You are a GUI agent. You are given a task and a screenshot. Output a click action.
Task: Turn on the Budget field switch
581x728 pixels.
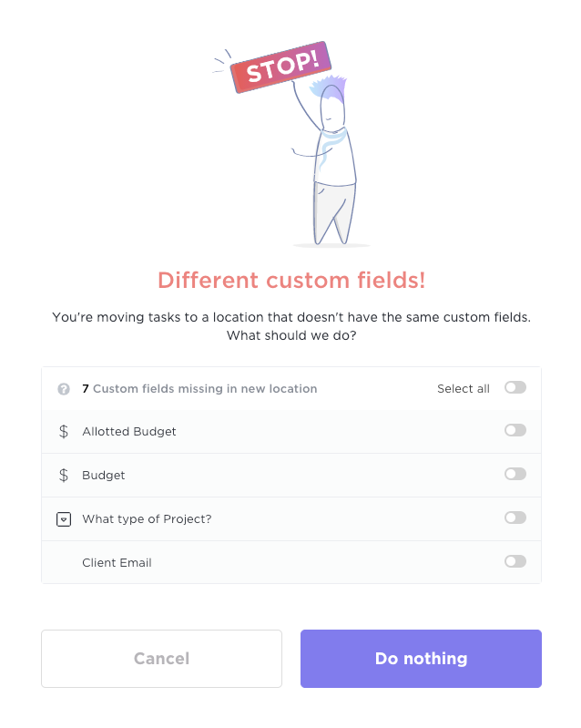click(x=515, y=474)
